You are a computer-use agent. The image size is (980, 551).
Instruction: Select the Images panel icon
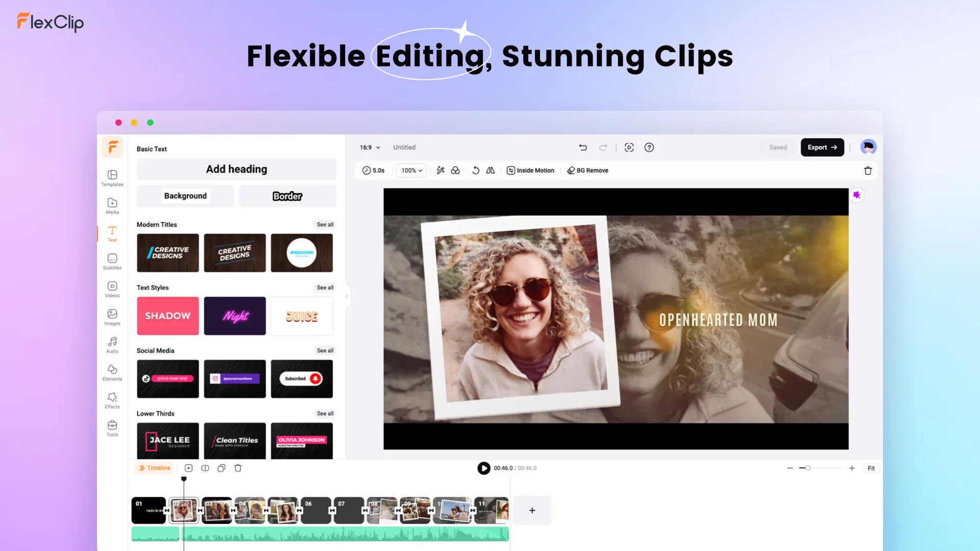[112, 317]
